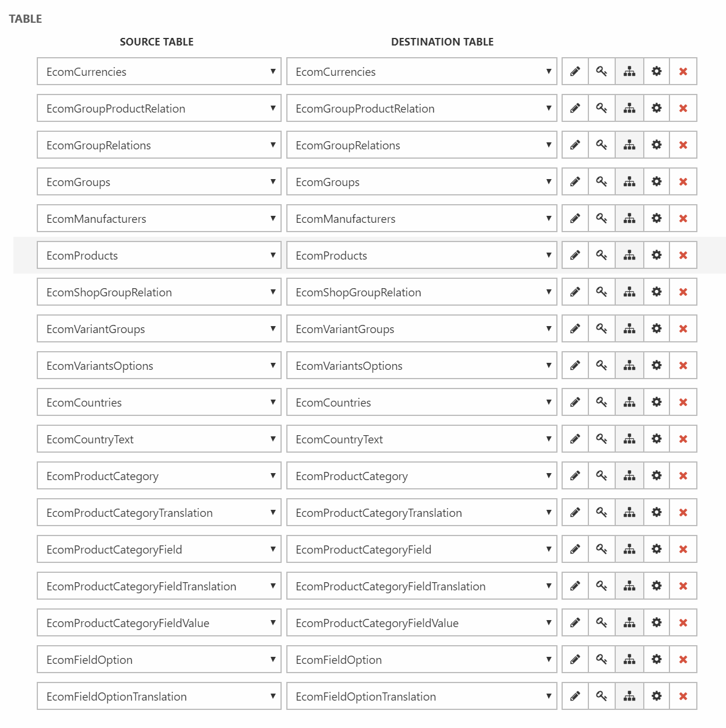Delete the EcomManufacturers mapping with red X
Viewport: 726px width, 728px height.
pyautogui.click(x=683, y=218)
